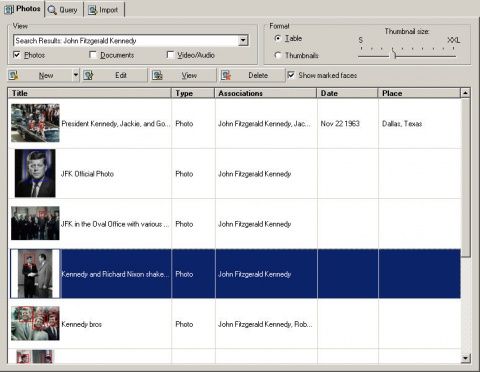Sort by the Date column header
Viewport: 480px width, 372px height.
pos(348,93)
